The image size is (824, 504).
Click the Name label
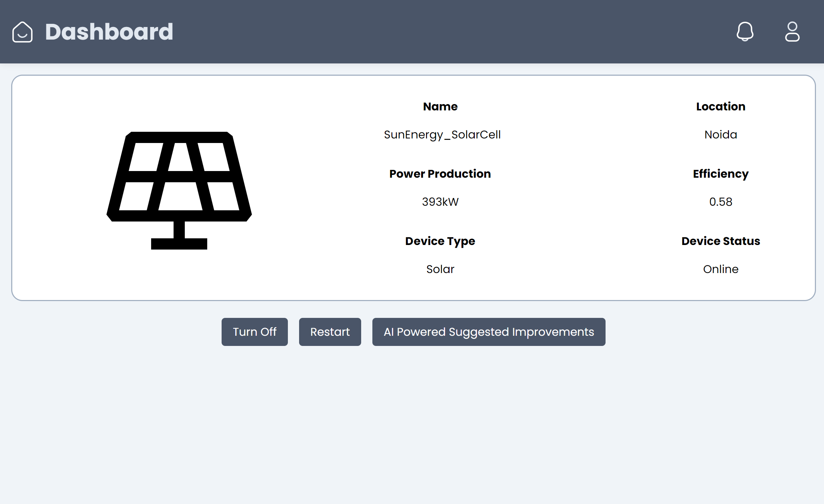[x=440, y=107]
